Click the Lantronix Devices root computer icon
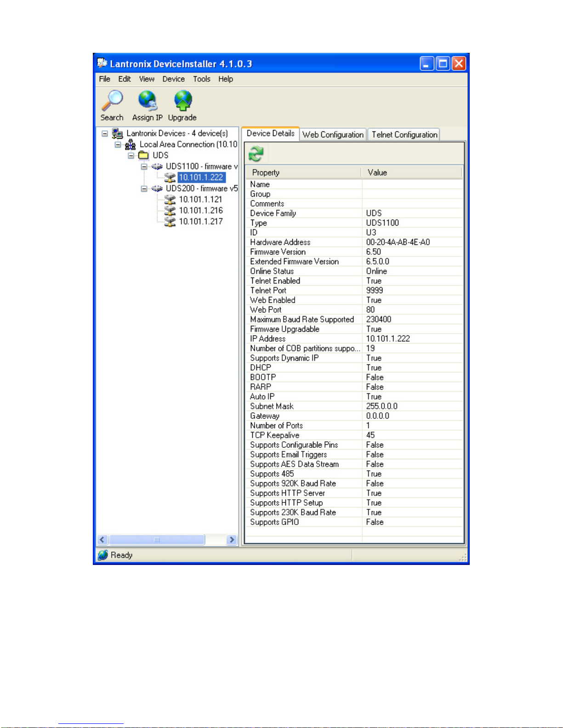This screenshot has height=728, width=563. 118,134
